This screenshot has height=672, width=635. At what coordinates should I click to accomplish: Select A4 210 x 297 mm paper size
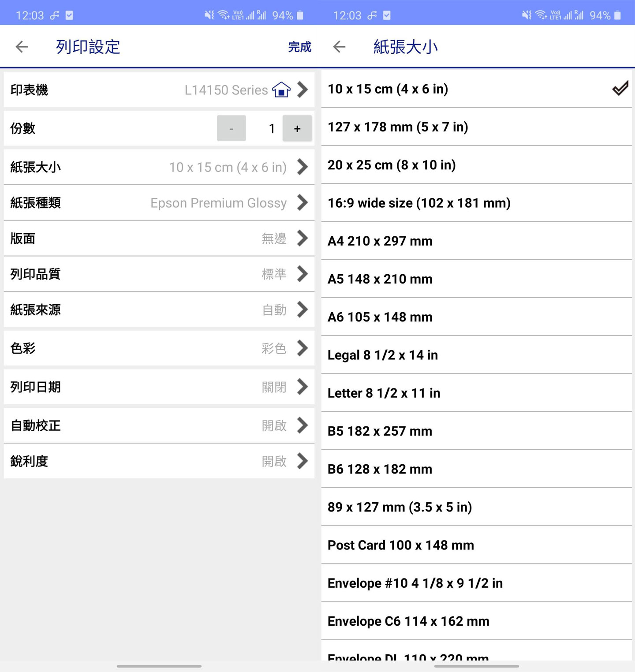point(476,241)
